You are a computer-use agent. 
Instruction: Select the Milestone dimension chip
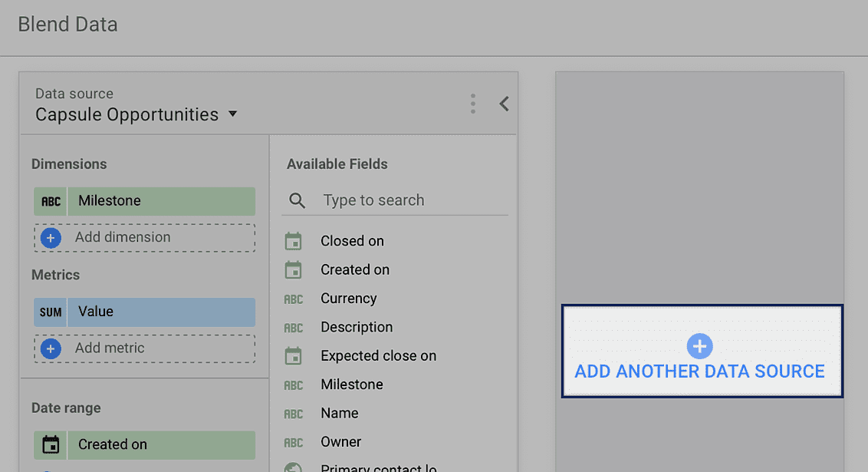(144, 201)
